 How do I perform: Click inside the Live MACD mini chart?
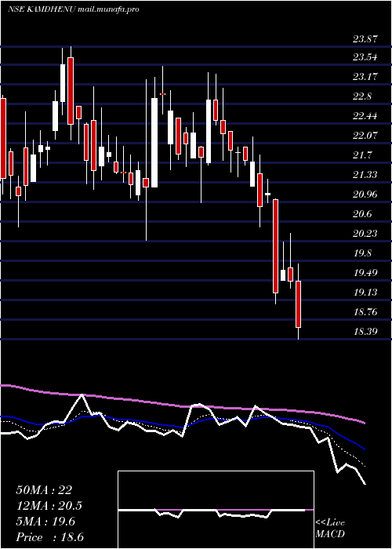point(216,510)
